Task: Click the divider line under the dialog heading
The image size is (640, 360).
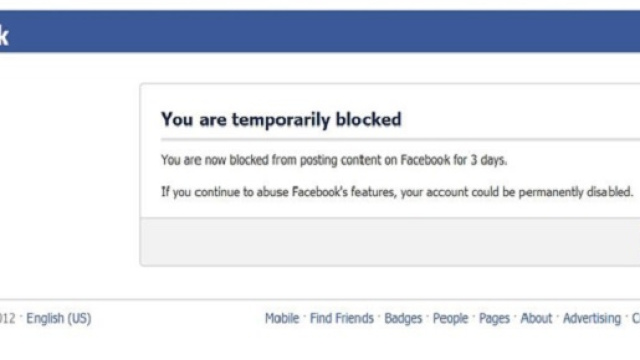Action: point(400,140)
